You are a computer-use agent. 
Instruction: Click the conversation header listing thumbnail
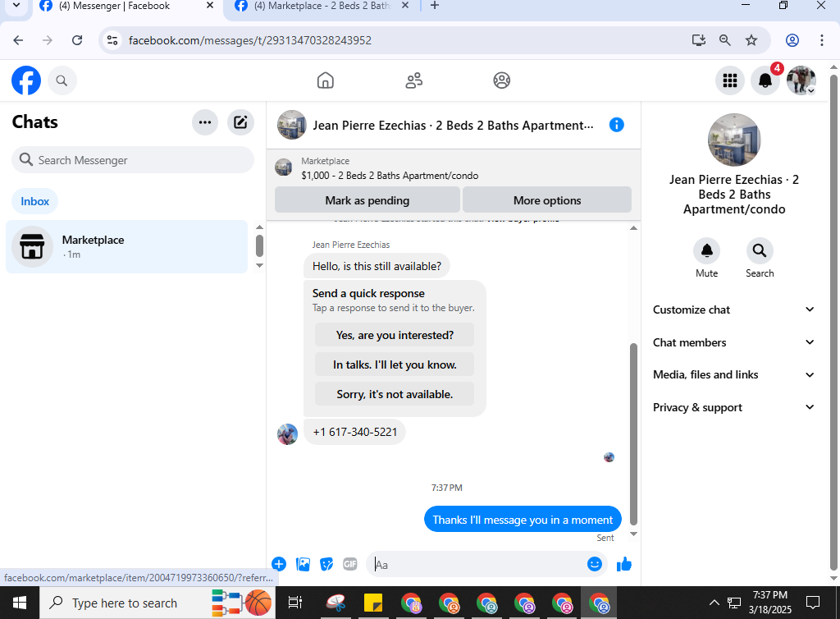[291, 125]
